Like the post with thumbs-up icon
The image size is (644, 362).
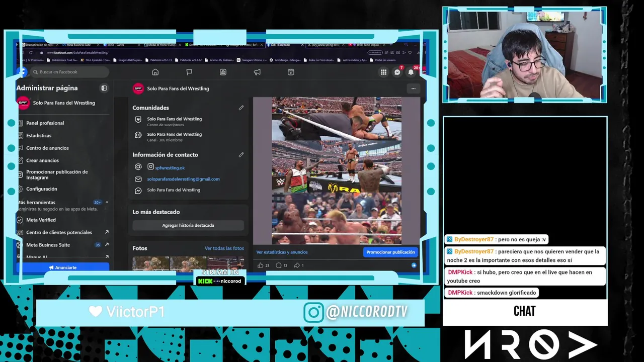point(260,265)
